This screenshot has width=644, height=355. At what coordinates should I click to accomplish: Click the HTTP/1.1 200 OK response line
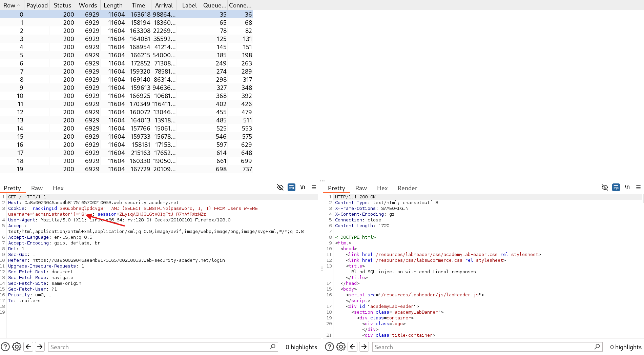pos(355,197)
